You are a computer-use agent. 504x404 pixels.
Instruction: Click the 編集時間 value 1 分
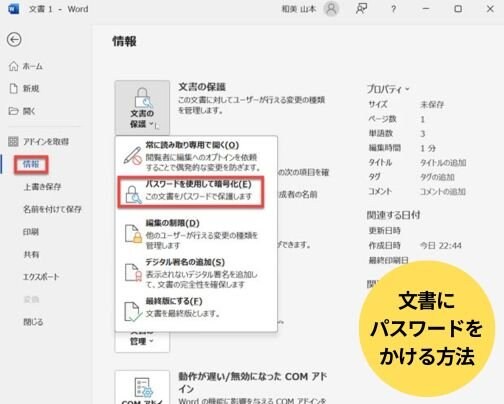428,148
